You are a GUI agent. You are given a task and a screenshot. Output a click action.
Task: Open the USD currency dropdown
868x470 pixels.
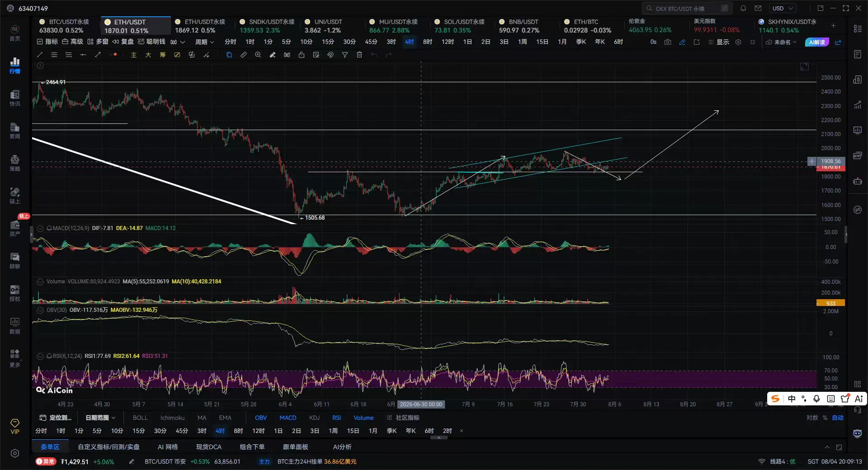783,8
